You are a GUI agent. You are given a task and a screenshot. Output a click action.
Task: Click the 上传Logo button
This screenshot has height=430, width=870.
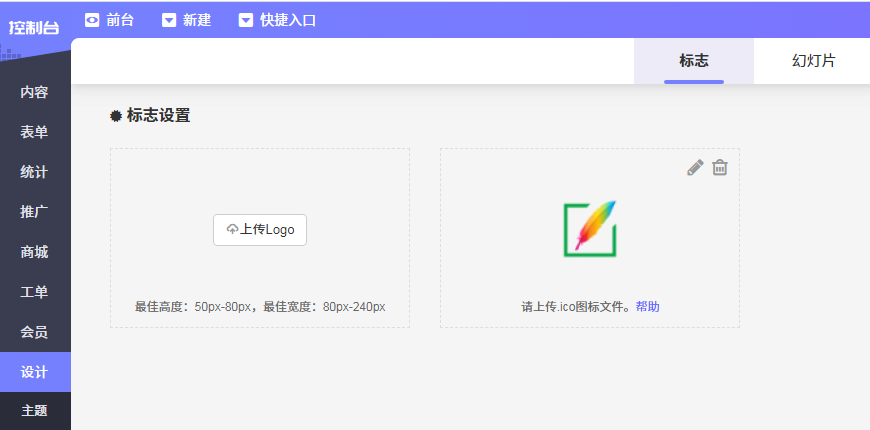(x=260, y=230)
